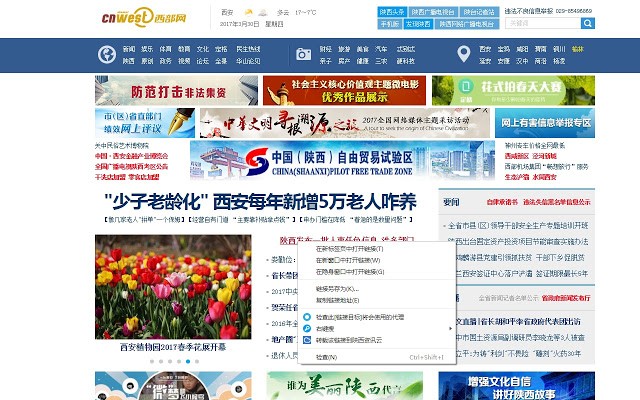Expand the 右键搜 submenu arrow
Screen dimensions: 640x400
click(451, 328)
